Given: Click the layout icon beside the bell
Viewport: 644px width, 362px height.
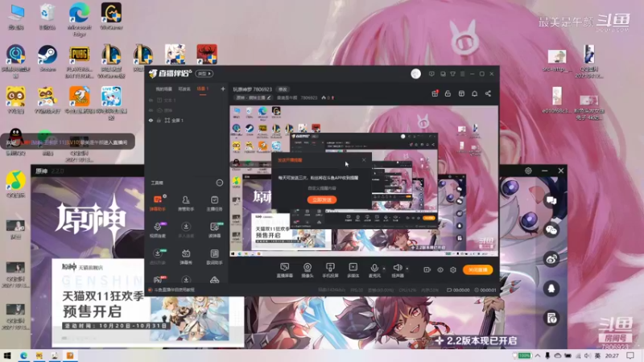Looking at the screenshot, I should [x=461, y=93].
